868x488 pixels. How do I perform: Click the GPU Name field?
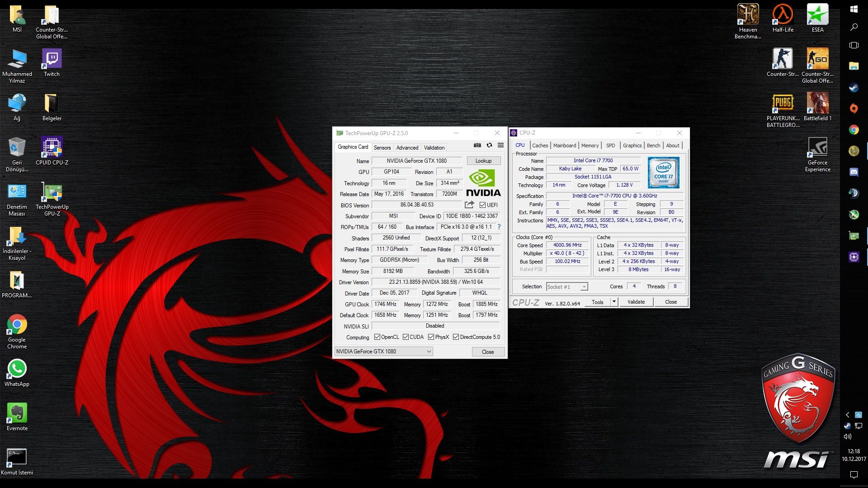pos(416,161)
